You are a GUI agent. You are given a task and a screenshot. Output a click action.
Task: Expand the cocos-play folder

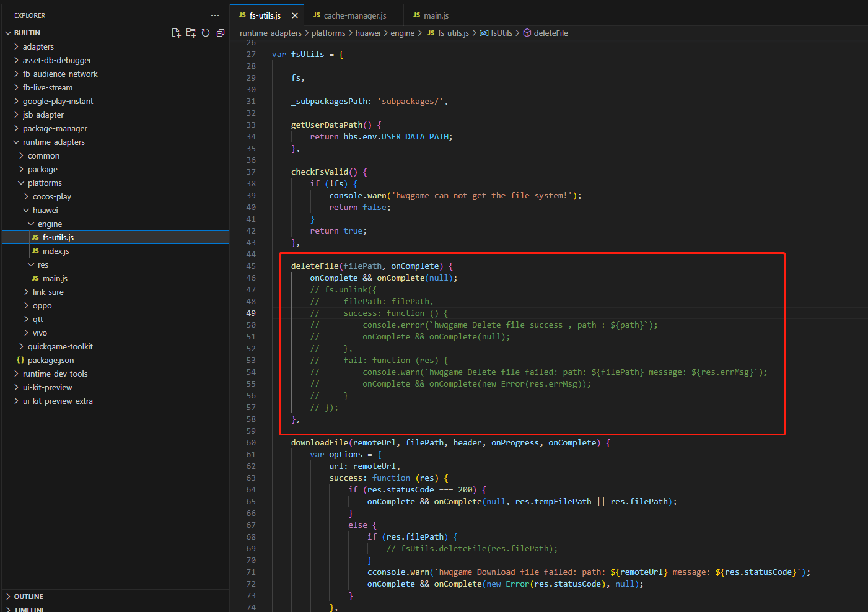pos(51,196)
